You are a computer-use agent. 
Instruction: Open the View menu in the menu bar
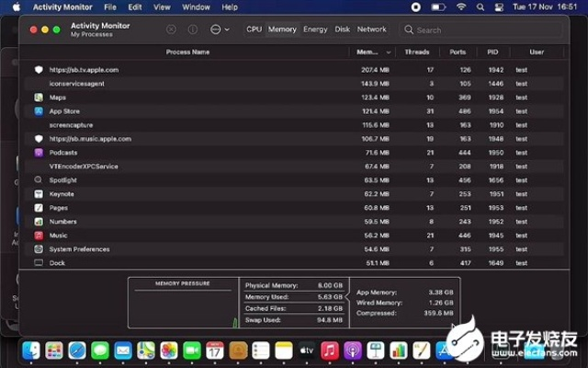(x=162, y=6)
